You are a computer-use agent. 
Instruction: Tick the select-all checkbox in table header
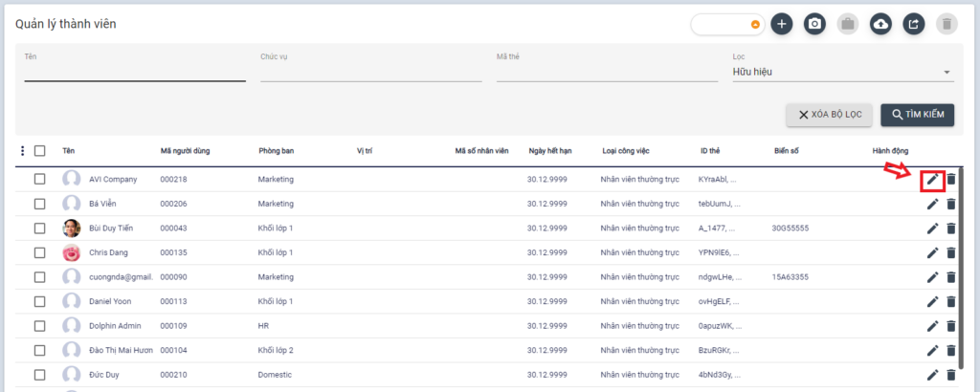pos(40,151)
